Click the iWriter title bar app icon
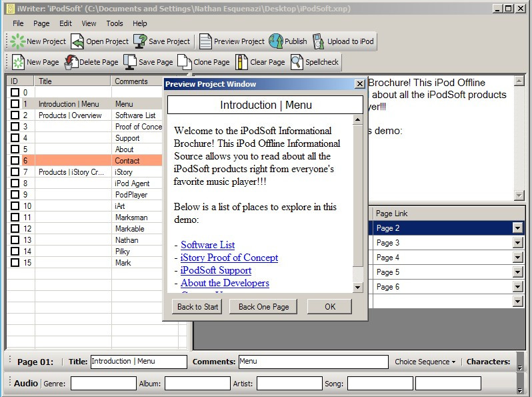Viewport: 532px width, 397px height. (10, 9)
